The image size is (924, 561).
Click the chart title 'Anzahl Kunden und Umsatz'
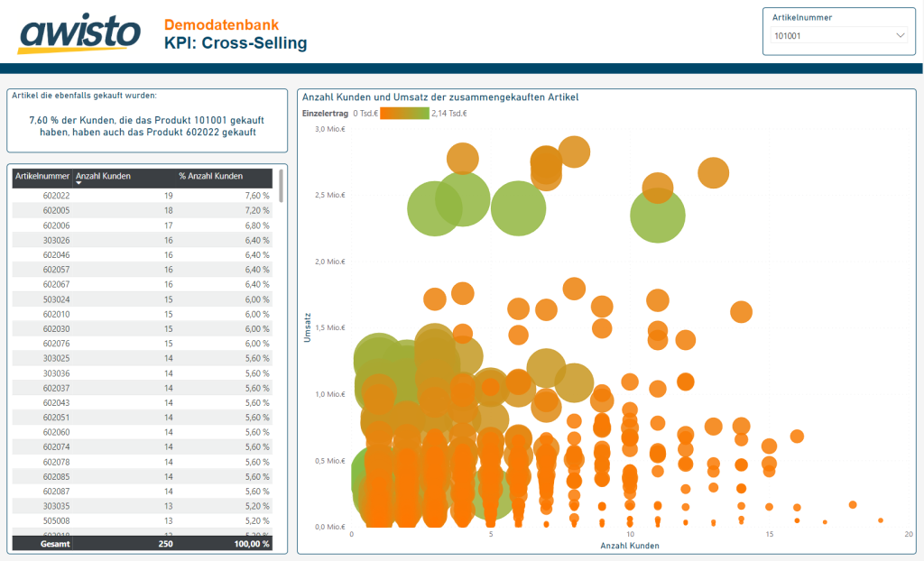[x=439, y=97]
